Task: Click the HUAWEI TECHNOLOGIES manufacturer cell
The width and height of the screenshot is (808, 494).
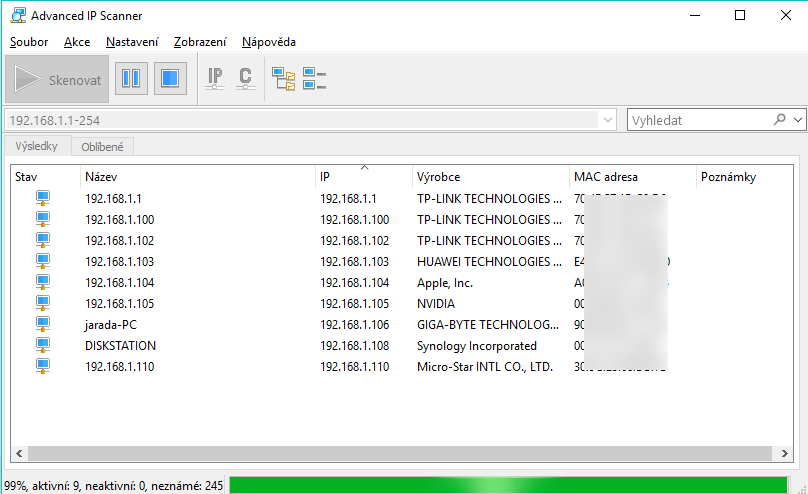Action: pos(489,262)
